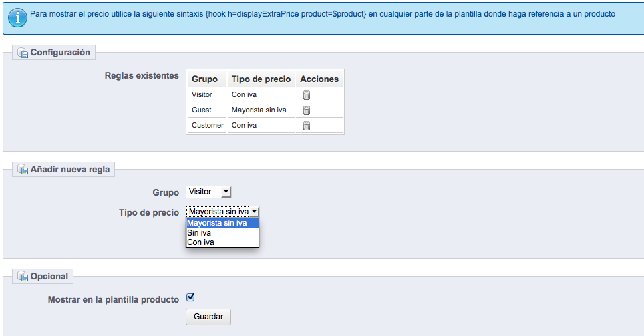Delete the Guest rule with trash icon
The width and height of the screenshot is (644, 336).
[307, 110]
